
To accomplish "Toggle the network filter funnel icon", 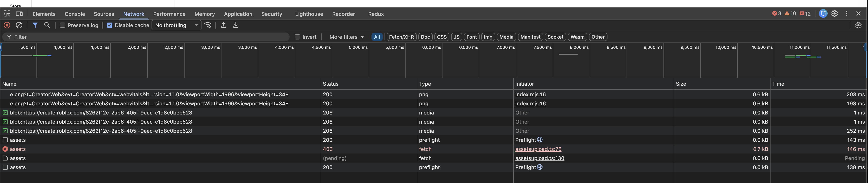I will click(x=35, y=25).
